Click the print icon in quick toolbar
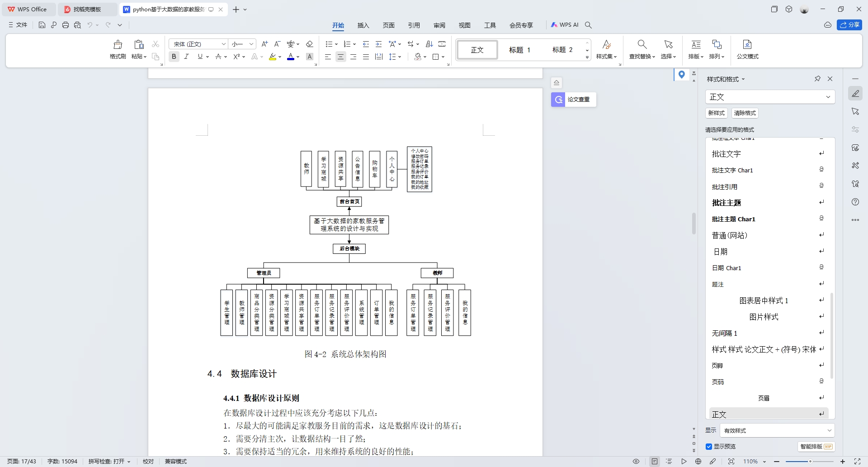 click(66, 25)
